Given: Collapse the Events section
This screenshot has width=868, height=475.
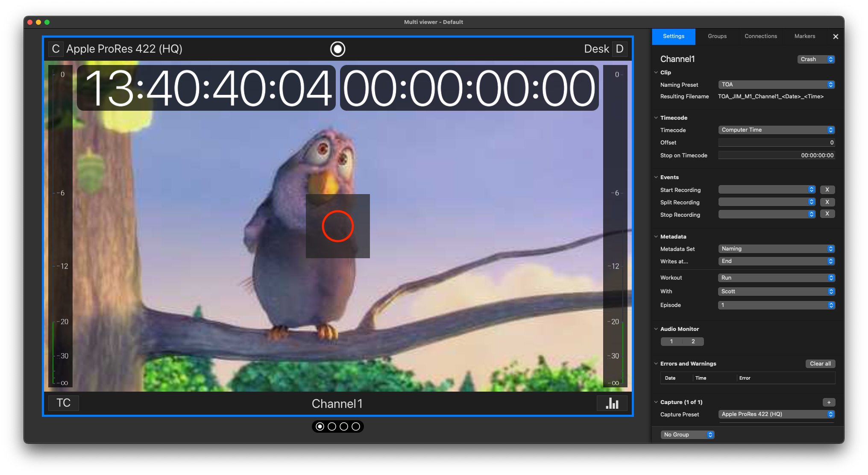Looking at the screenshot, I should tap(656, 177).
